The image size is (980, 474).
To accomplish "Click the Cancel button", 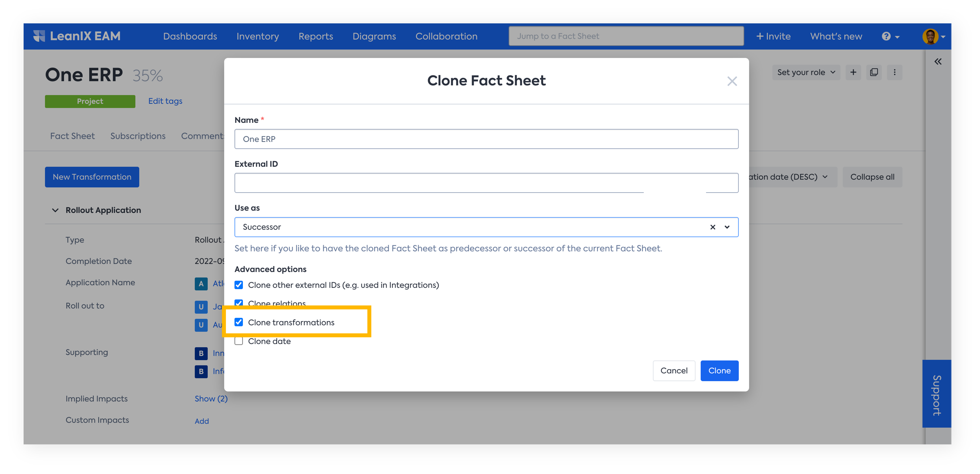I will (x=673, y=371).
